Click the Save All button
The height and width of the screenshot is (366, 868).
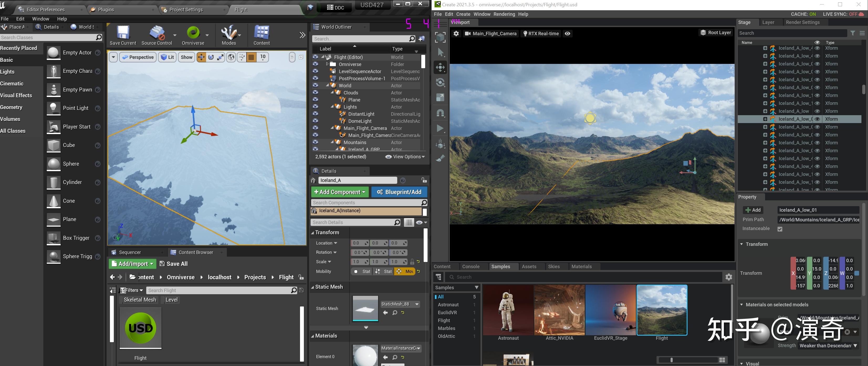(174, 264)
